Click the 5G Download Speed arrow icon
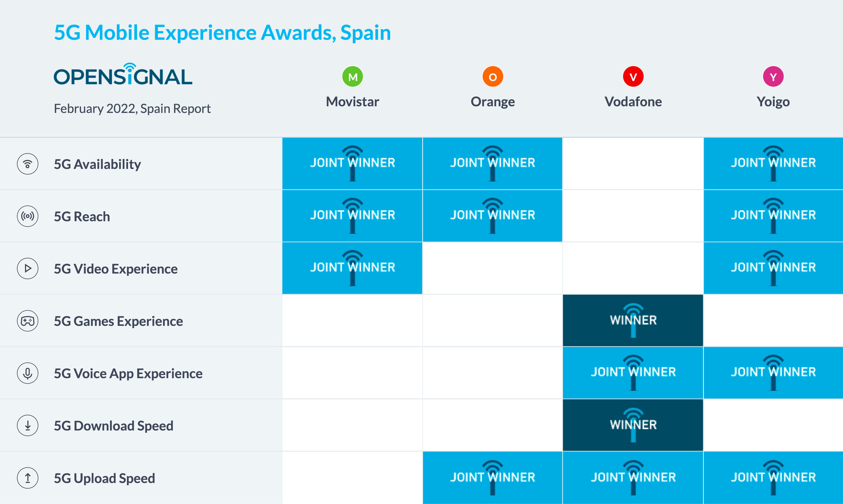This screenshot has width=843, height=504. [x=28, y=426]
